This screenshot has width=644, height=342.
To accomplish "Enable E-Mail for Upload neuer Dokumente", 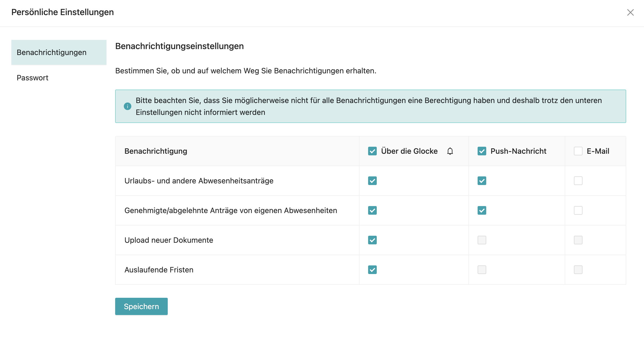I will [578, 240].
